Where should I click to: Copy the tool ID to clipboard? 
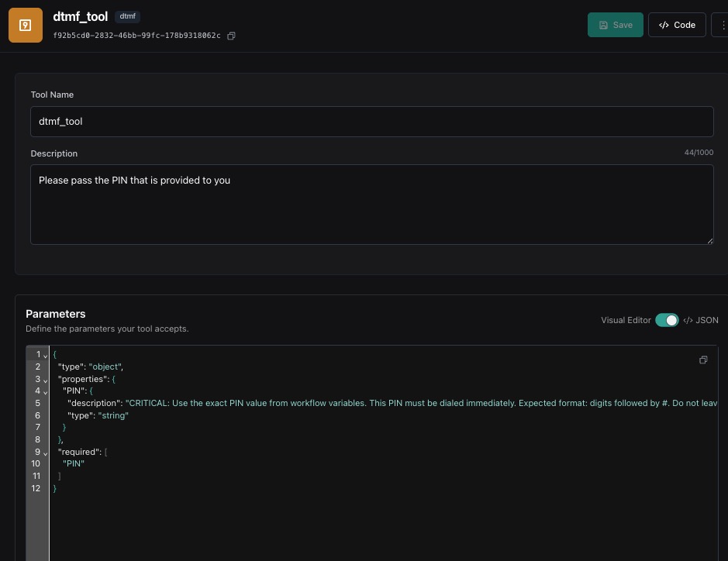[231, 36]
